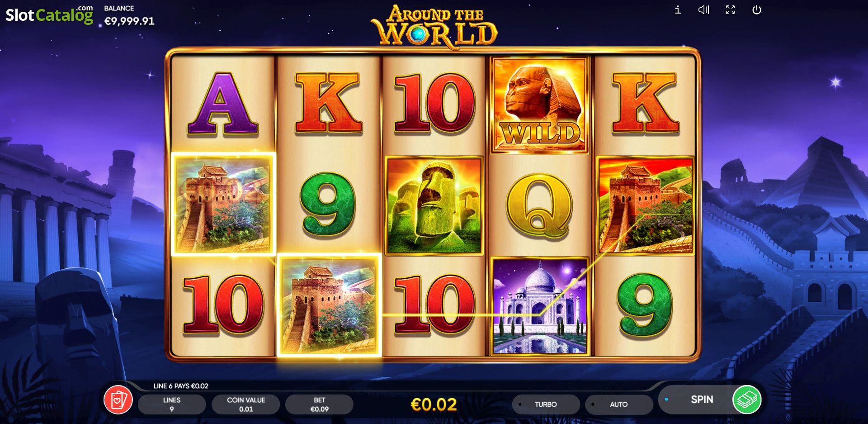Click the €0.02 win amount
This screenshot has height=424, width=868.
click(x=434, y=404)
